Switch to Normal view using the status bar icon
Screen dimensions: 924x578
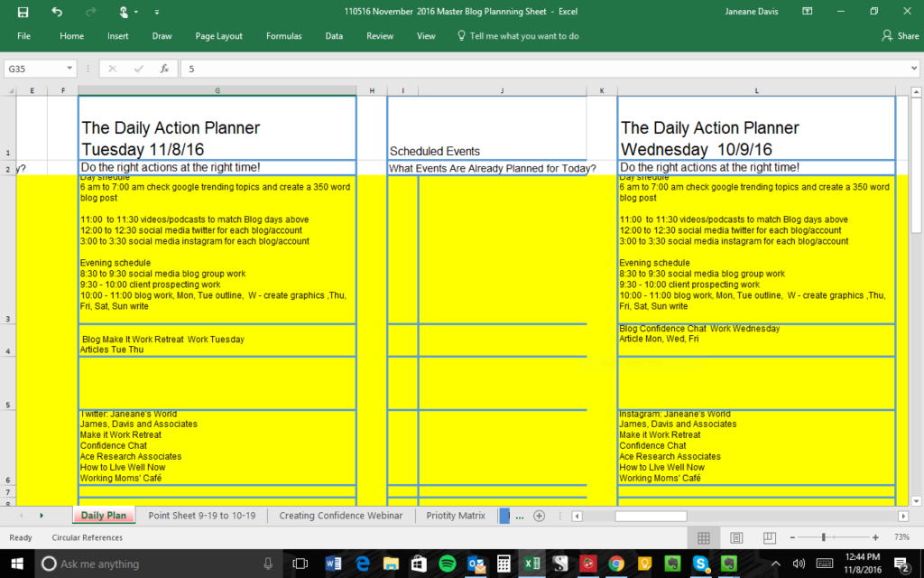(x=703, y=537)
